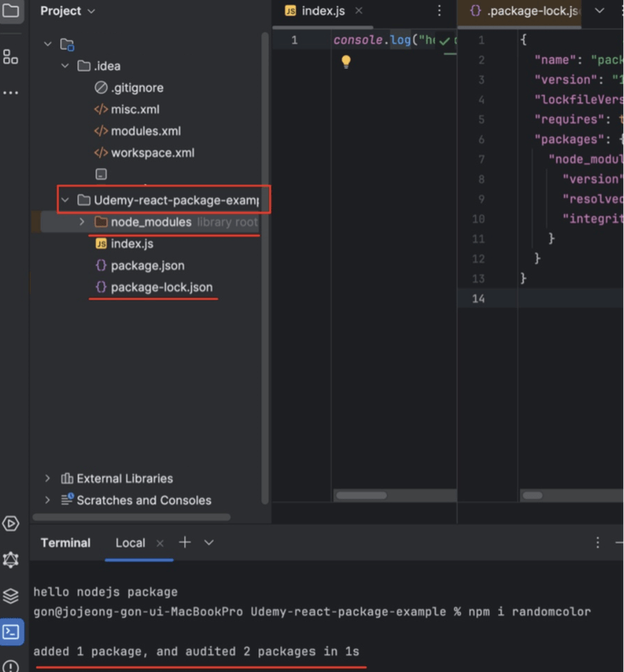Click the package.json braces file icon
Viewport: 624px width, 672px height.
point(101,265)
